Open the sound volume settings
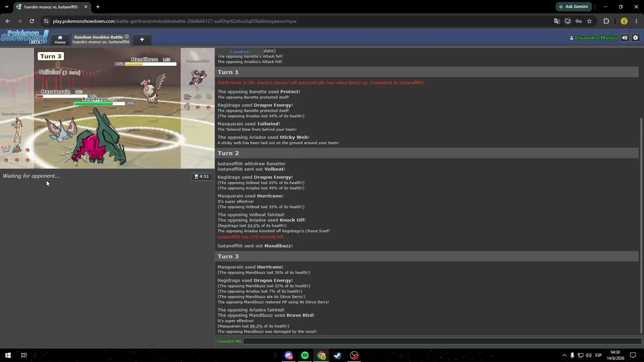Image resolution: width=644 pixels, height=362 pixels. tap(624, 38)
